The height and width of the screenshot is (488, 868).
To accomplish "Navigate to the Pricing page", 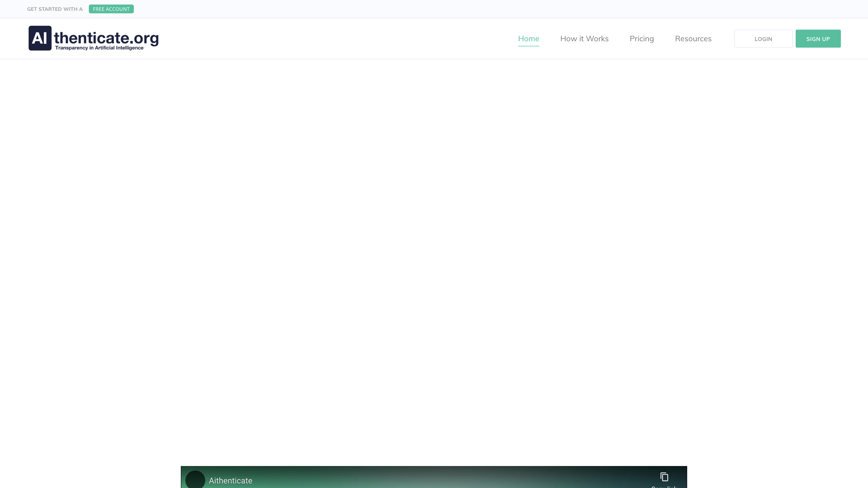I will click(642, 39).
